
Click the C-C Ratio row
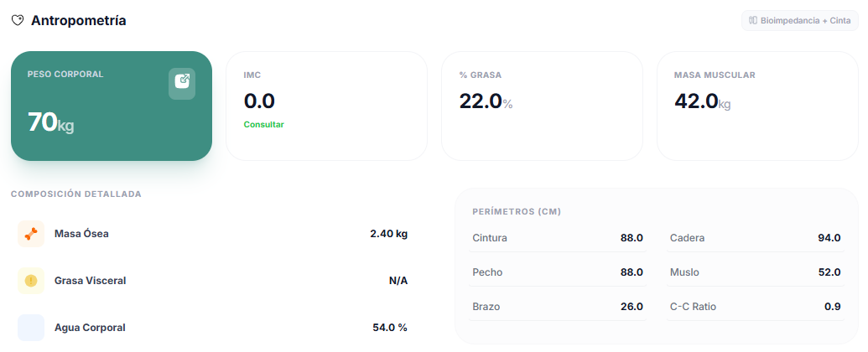755,307
